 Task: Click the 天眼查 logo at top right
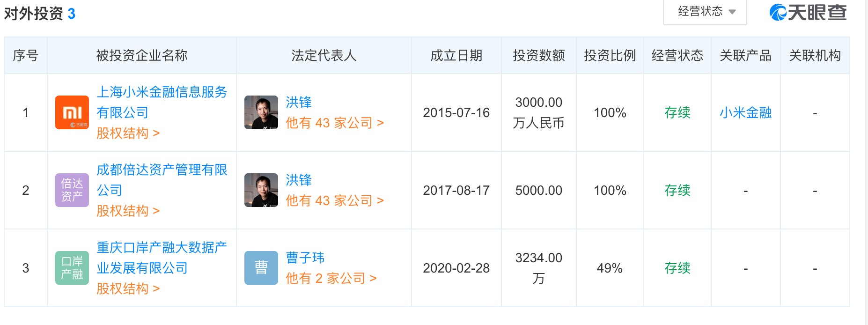click(x=809, y=12)
